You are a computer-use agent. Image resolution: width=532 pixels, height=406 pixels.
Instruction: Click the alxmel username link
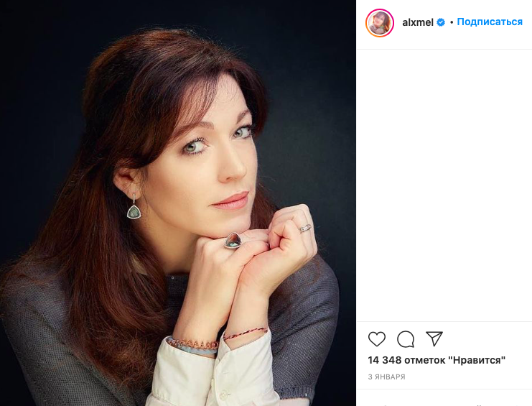tap(416, 22)
